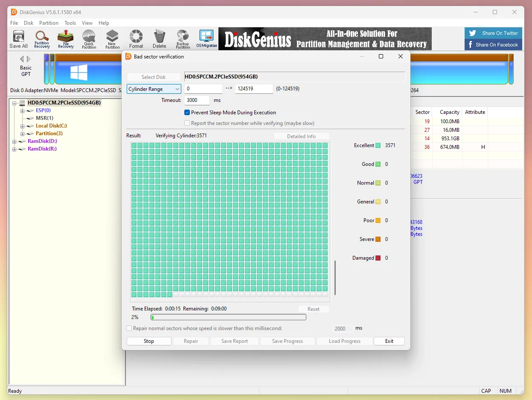Click the Share On Twitter link
532x400 pixels.
coord(493,33)
